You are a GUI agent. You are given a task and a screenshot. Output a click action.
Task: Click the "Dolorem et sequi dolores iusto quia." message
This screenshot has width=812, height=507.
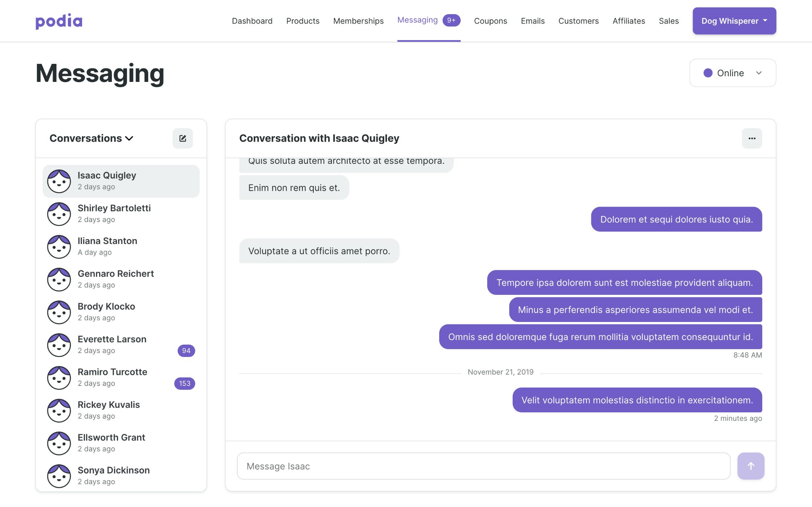point(676,219)
